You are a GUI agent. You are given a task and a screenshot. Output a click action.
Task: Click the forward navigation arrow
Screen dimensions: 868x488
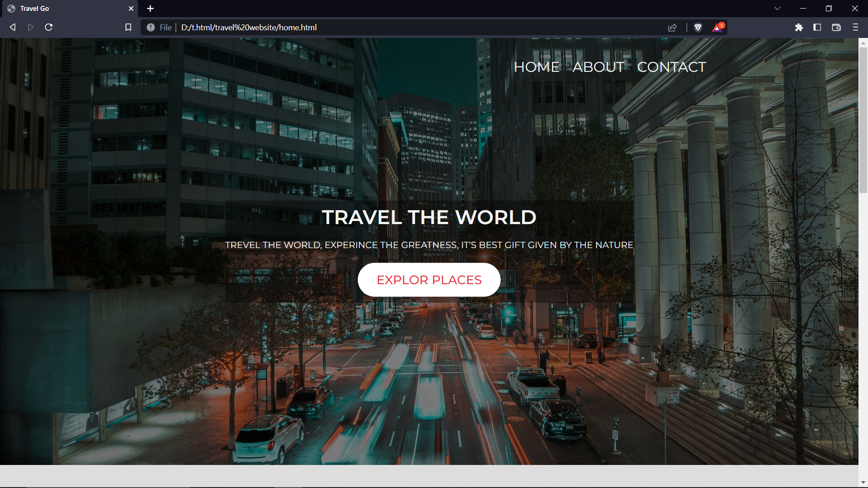pyautogui.click(x=30, y=28)
